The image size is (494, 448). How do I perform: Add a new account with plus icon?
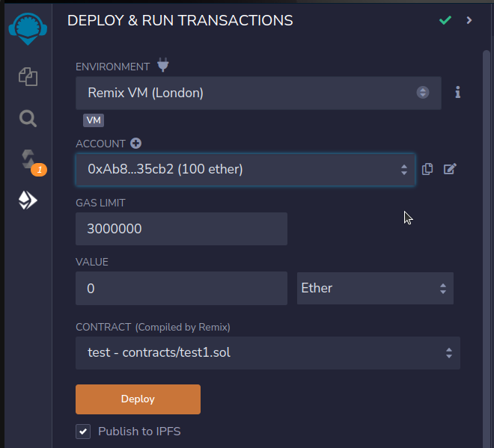tap(135, 144)
